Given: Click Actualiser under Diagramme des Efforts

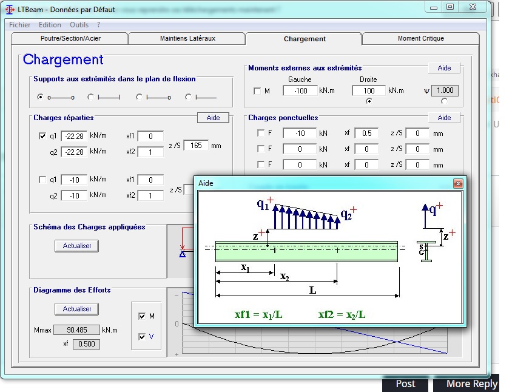Looking at the screenshot, I should tap(76, 309).
